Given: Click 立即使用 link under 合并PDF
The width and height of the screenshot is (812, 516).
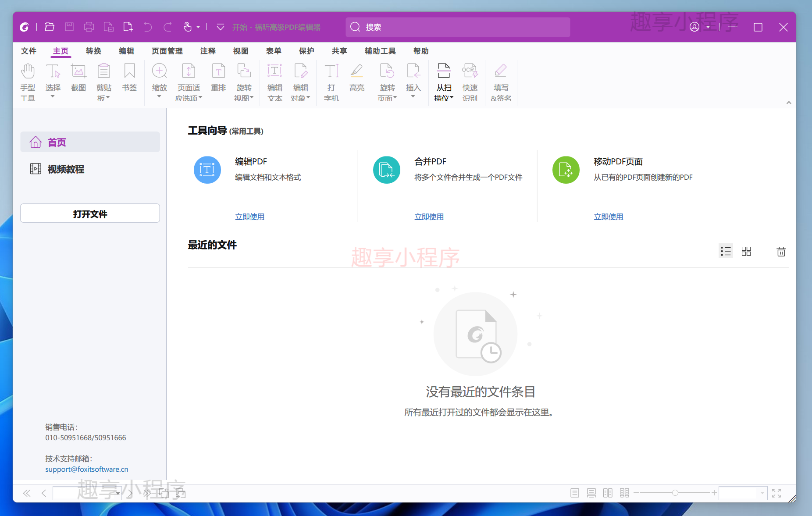Looking at the screenshot, I should tap(429, 217).
